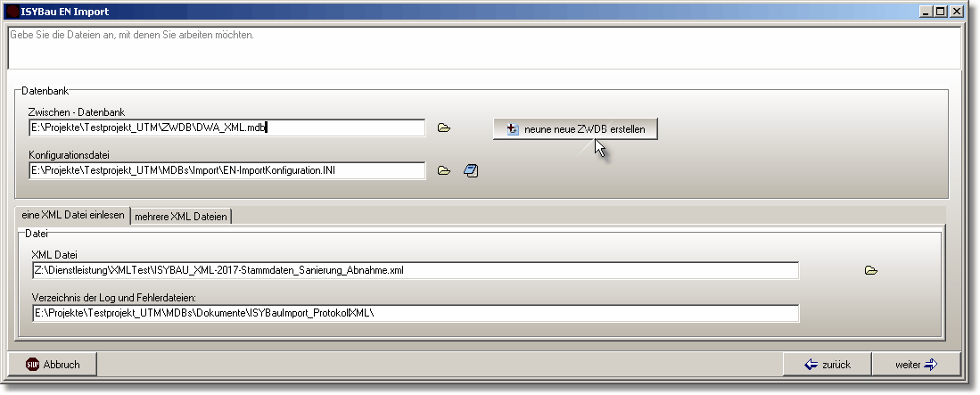Edit the Zwischen-Datenbank path field
The width and height of the screenshot is (980, 395).
coord(226,128)
